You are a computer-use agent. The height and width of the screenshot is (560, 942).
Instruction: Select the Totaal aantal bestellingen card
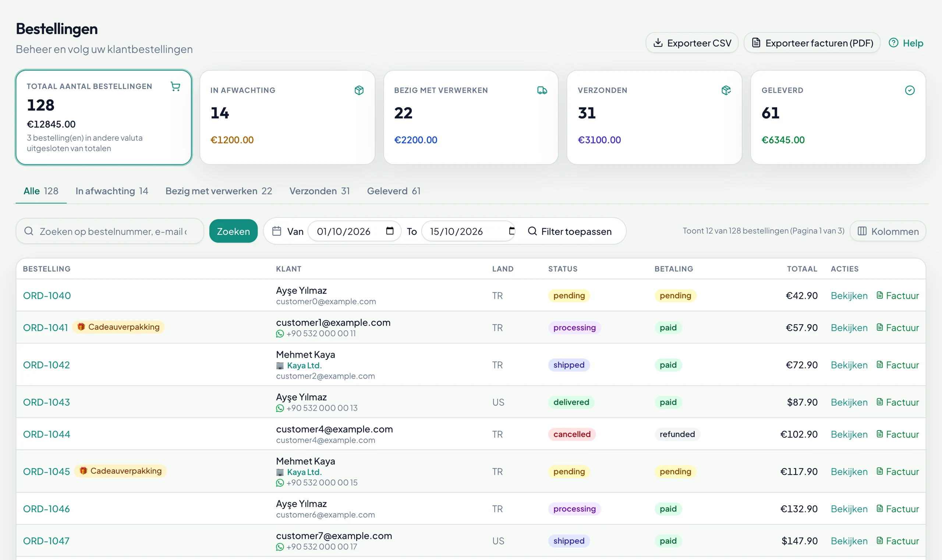[x=104, y=117]
